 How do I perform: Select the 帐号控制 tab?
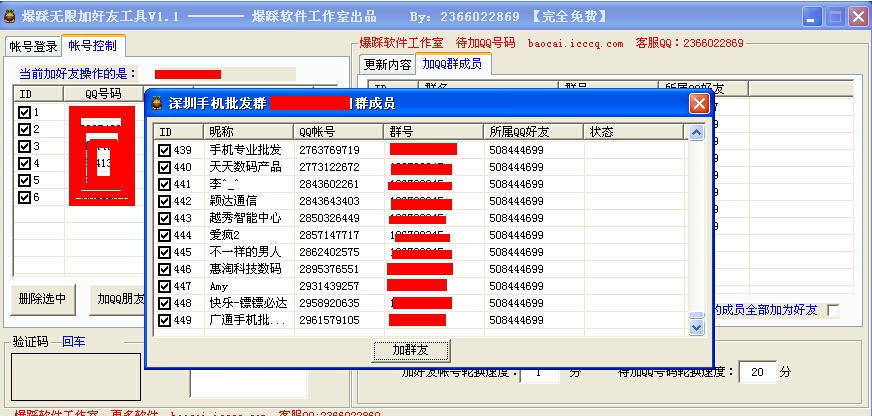pos(93,45)
